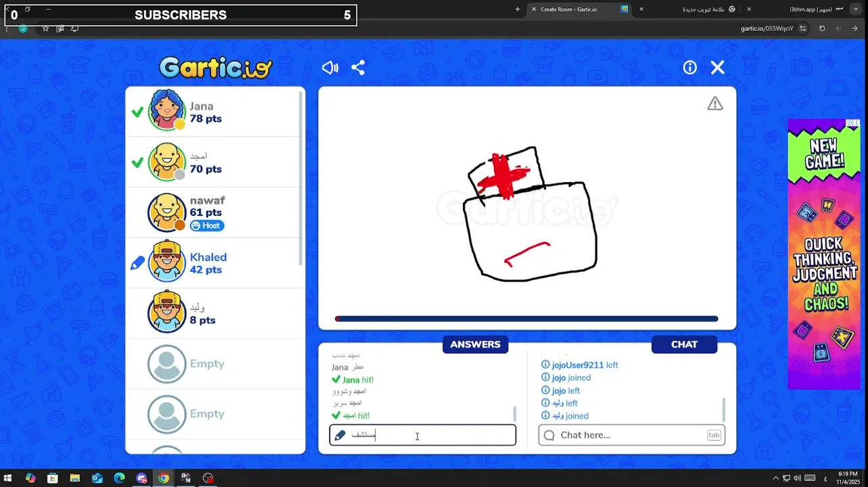Click the gartic.io address bar

tap(767, 28)
